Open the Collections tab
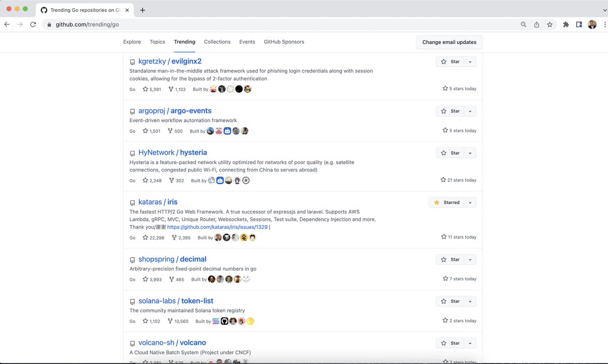 217,42
